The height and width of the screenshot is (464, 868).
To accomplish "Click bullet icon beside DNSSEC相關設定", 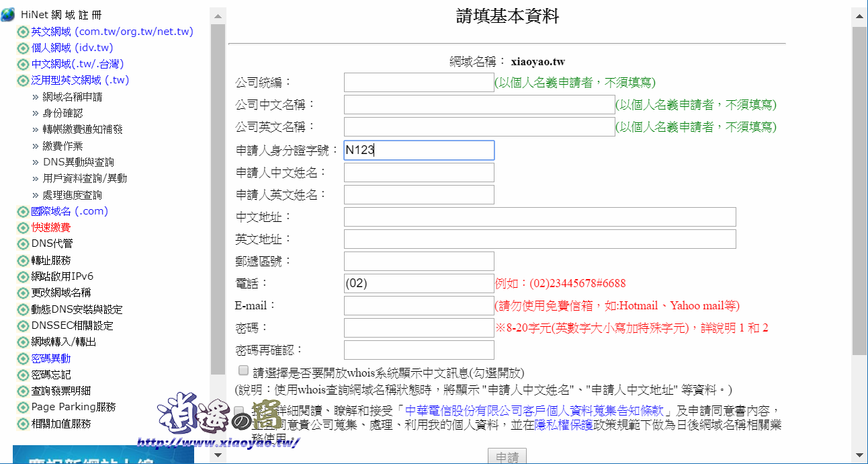I will tap(23, 326).
